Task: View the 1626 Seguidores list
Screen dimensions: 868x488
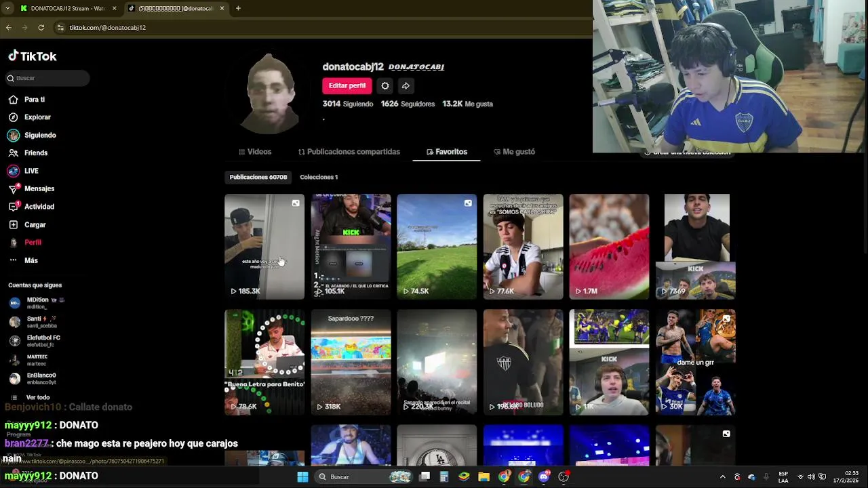Action: 408,104
